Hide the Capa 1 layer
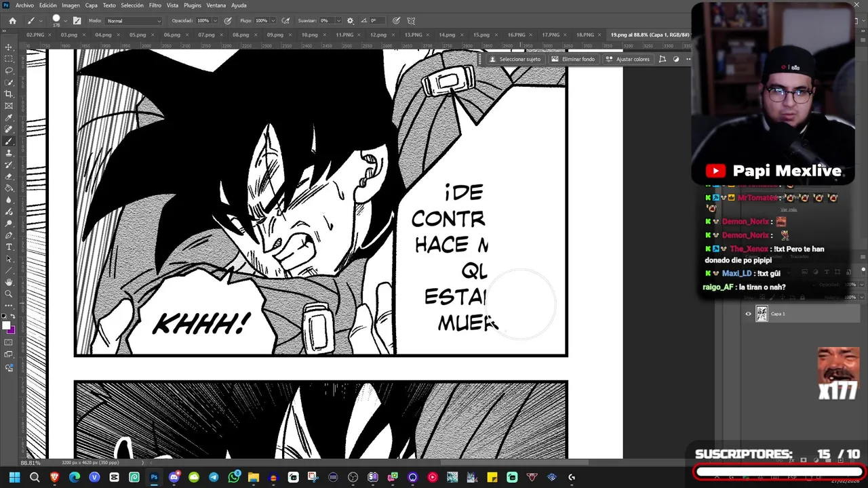 749,314
